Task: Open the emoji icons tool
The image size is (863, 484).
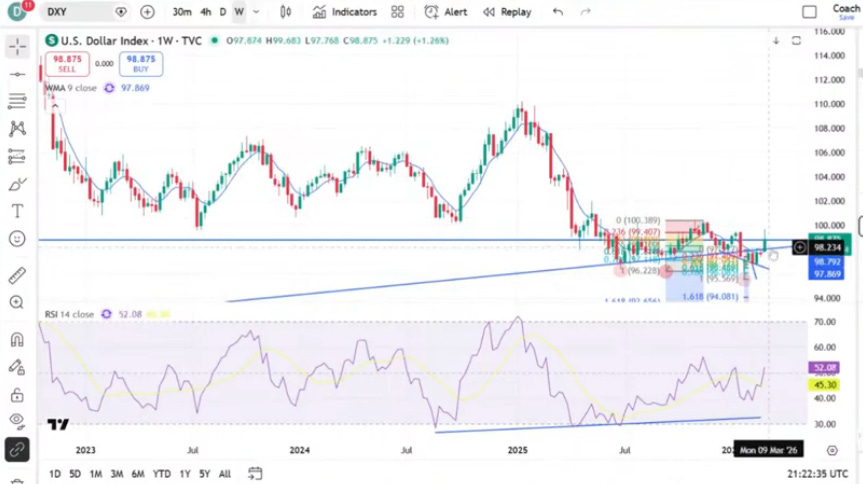Action: (17, 239)
